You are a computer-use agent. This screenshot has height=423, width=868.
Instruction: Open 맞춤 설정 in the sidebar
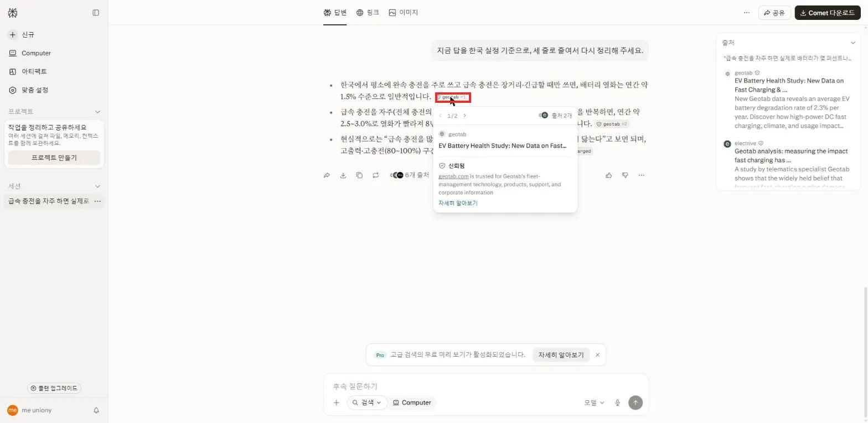[x=29, y=90]
